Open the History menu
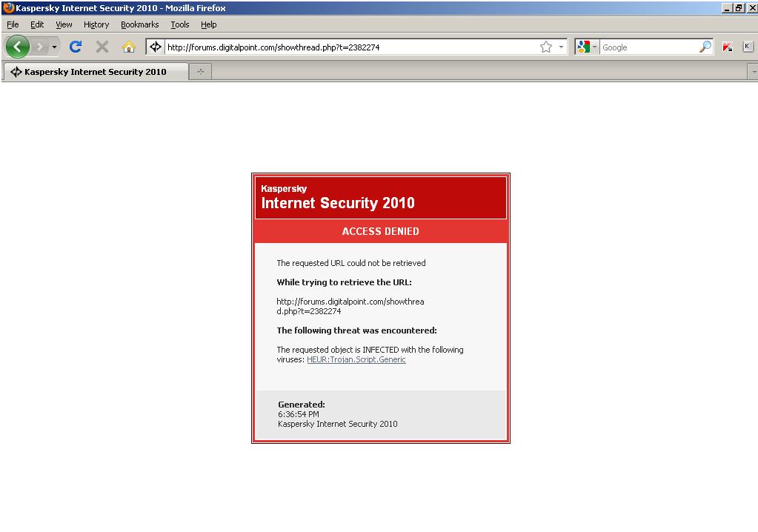Screen dimensions: 758x532 96,24
